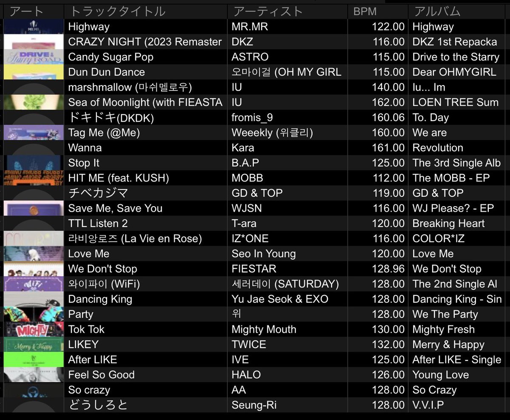The image size is (510, 420).
Task: Select the Tok Tok album art thumbnail
Action: pos(34,329)
